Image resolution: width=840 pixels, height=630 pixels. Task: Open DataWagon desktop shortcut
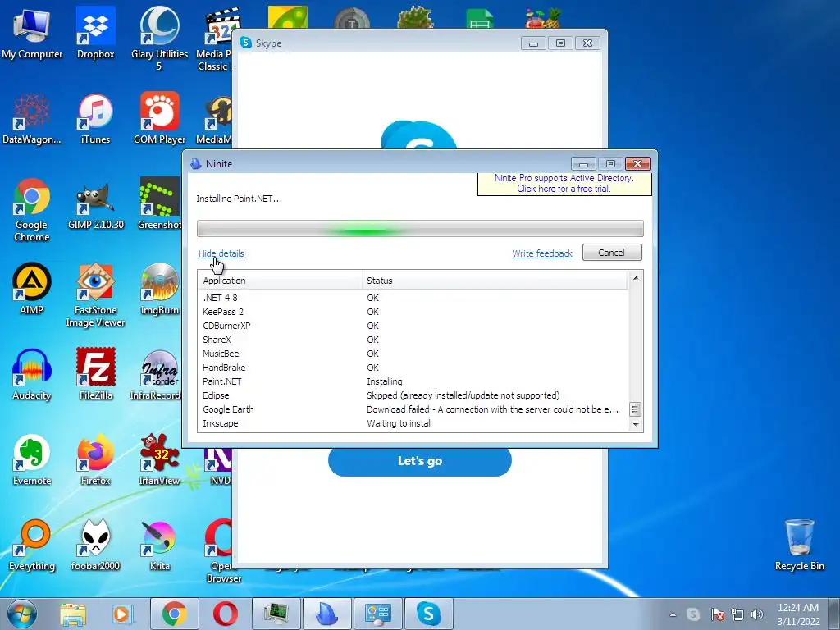coord(32,119)
